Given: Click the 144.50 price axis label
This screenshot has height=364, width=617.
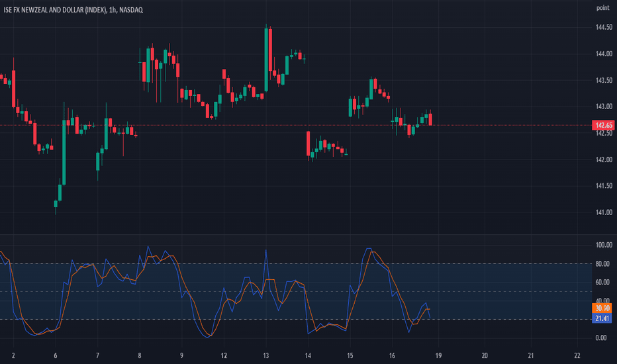Looking at the screenshot, I should [x=604, y=27].
